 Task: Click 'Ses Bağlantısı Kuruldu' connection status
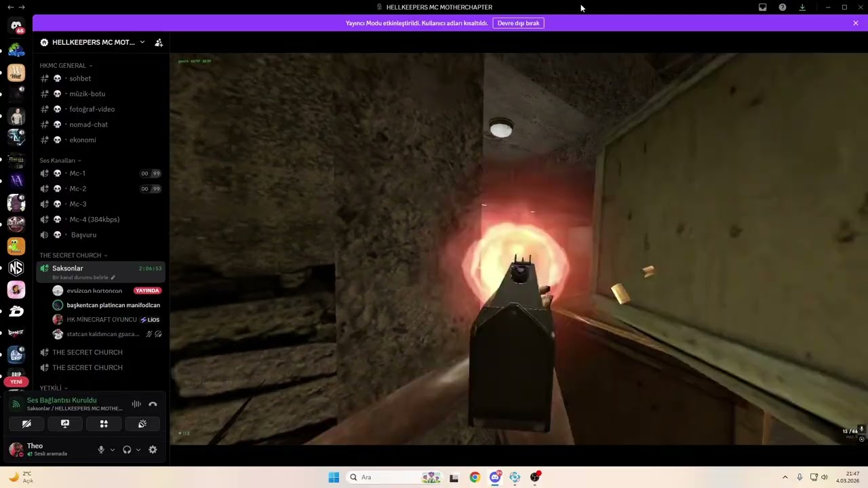coord(62,401)
